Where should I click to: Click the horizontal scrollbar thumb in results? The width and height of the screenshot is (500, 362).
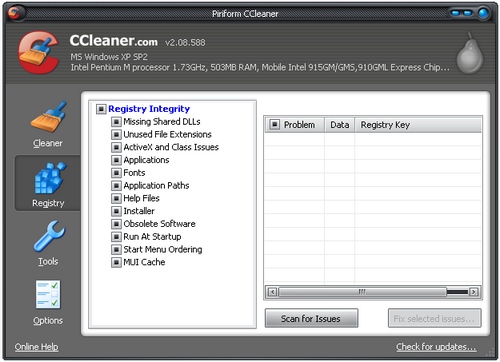(x=362, y=292)
